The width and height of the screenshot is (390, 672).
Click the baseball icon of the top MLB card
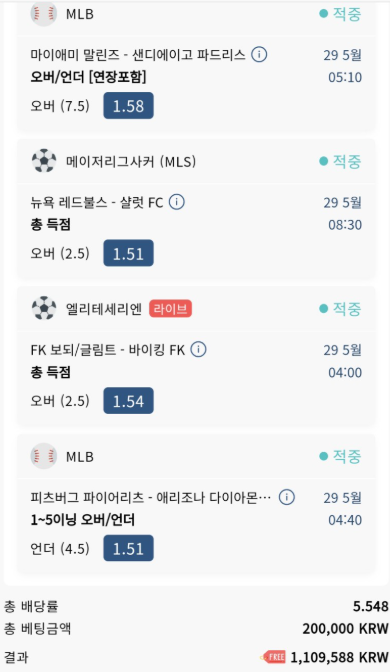click(44, 13)
